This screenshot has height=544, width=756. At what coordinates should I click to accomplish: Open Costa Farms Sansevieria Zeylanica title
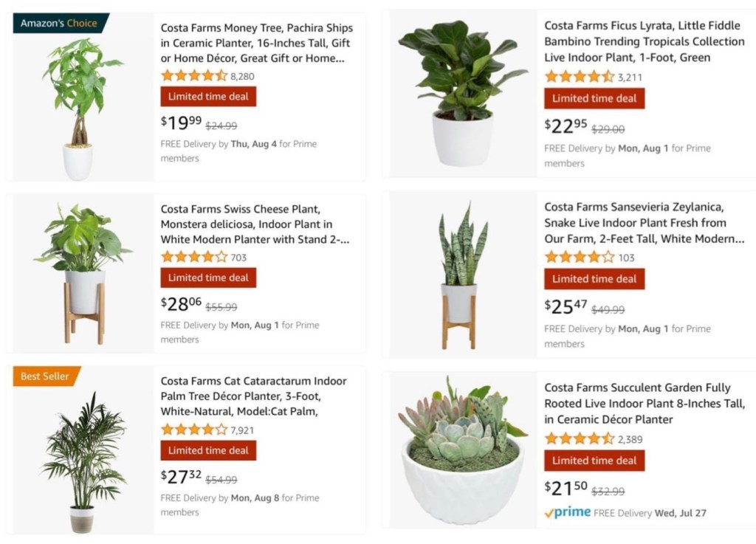tap(644, 223)
